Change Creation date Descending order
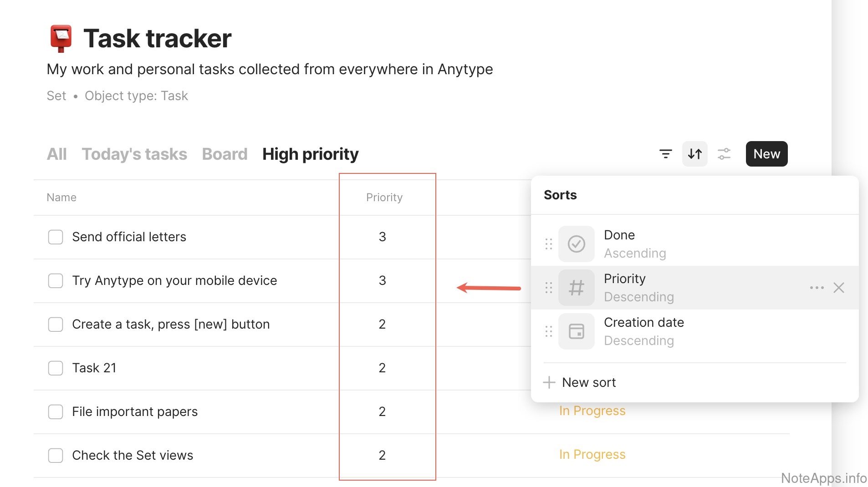The image size is (868, 487). click(x=638, y=340)
